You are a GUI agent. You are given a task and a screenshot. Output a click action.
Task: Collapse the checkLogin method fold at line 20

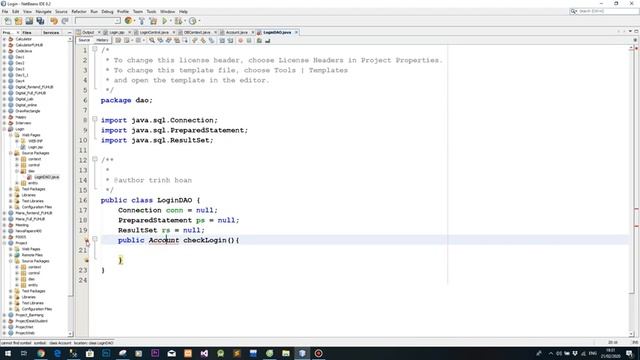click(95, 239)
